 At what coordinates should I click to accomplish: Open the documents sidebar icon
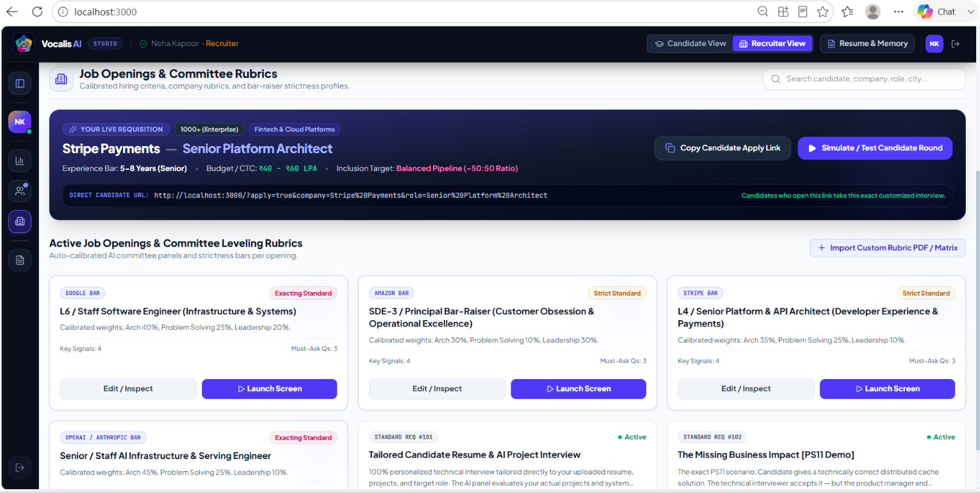20,260
